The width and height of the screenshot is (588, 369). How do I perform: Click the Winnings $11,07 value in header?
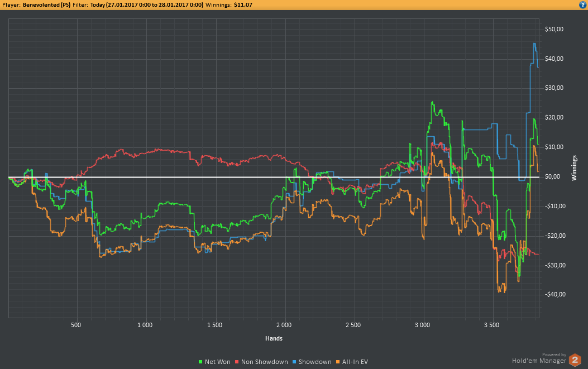point(229,5)
